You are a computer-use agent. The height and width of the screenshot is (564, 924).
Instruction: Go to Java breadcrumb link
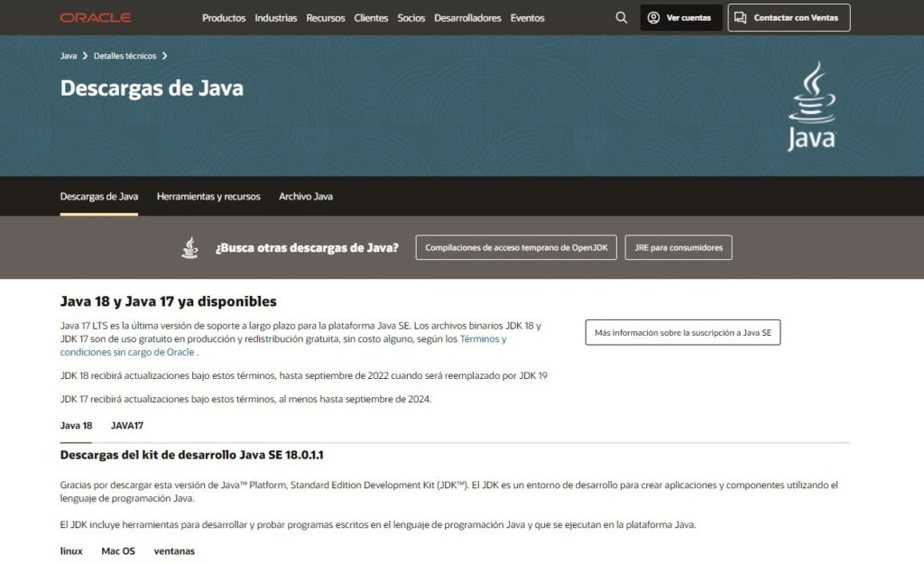point(69,56)
